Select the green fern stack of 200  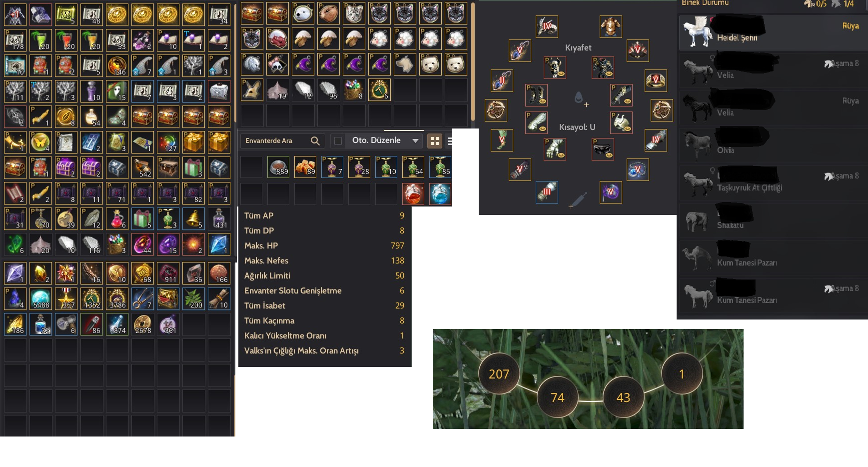click(193, 298)
